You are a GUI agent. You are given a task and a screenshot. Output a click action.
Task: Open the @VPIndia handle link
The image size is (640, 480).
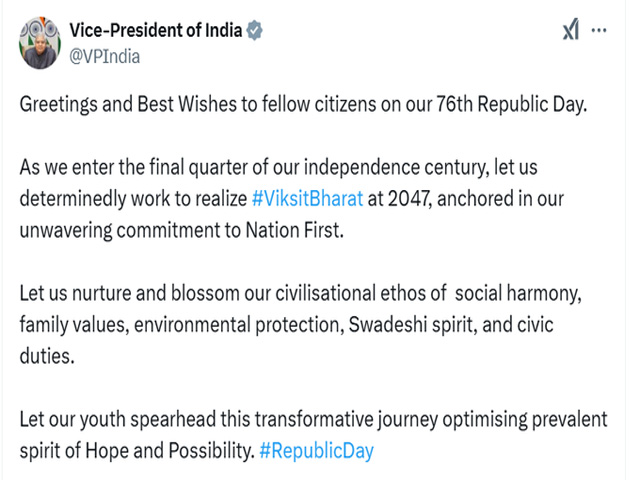104,56
